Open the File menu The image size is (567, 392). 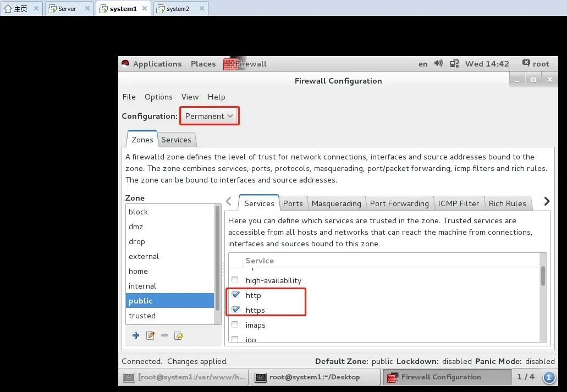point(129,97)
